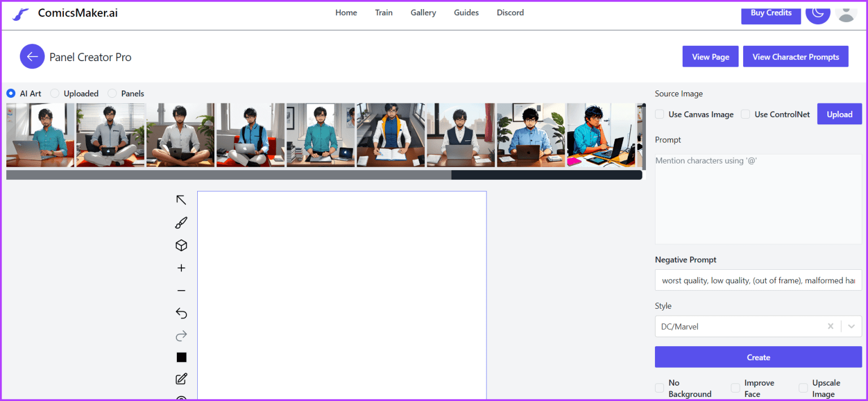The height and width of the screenshot is (401, 868).
Task: Check the Use ControlNet option
Action: pyautogui.click(x=745, y=114)
